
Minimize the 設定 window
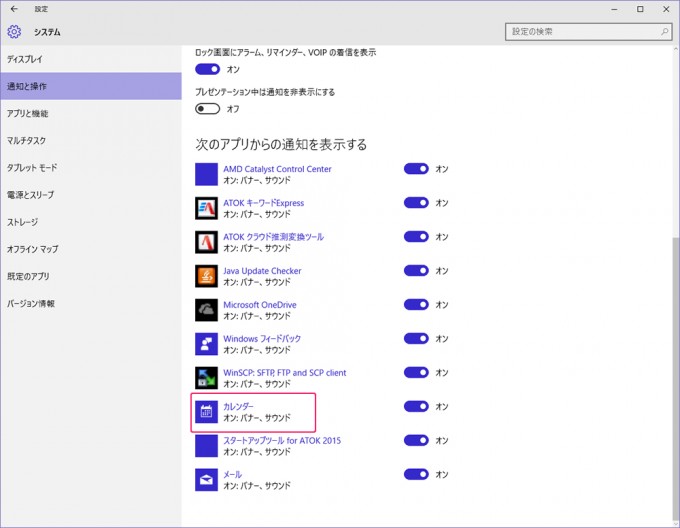click(x=614, y=9)
